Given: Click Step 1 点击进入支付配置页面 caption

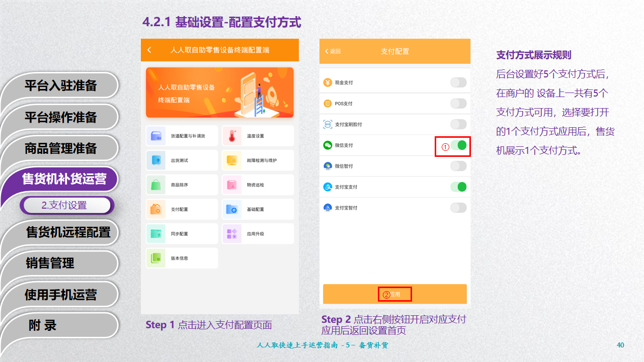Looking at the screenshot, I should click(x=209, y=325).
